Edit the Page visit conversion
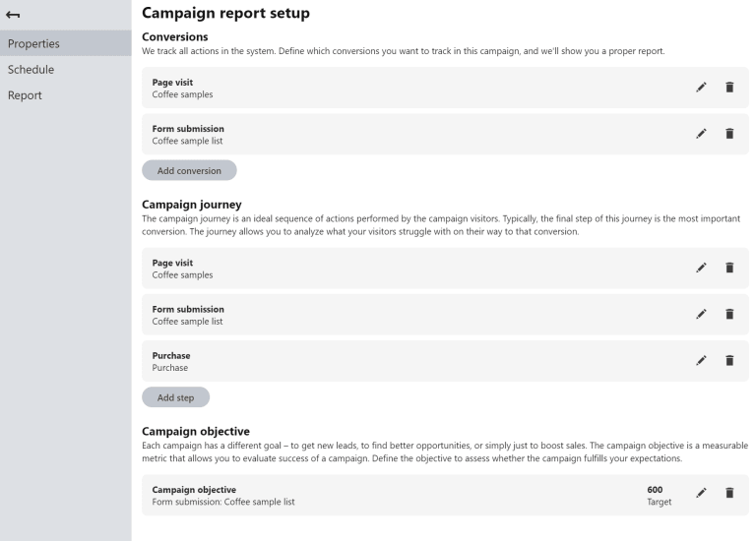Viewport: 756px width, 541px height. click(x=701, y=88)
